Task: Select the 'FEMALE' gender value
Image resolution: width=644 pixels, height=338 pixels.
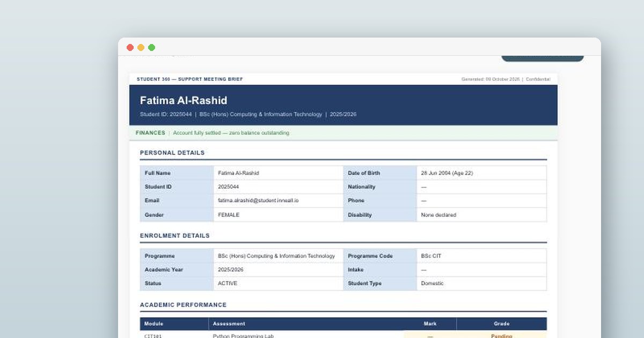Action: (229, 215)
